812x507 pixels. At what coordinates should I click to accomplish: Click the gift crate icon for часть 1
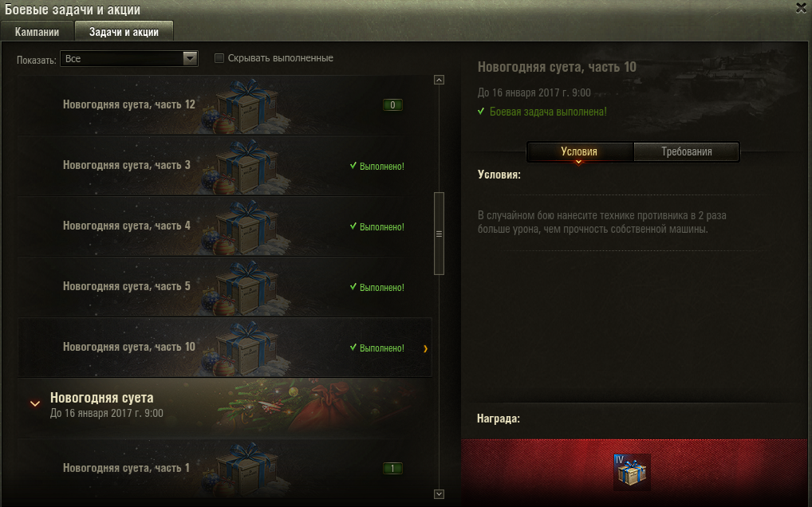pos(243,469)
